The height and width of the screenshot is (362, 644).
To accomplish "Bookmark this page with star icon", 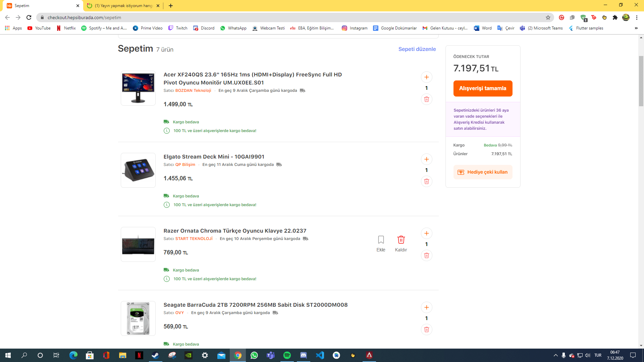I will pos(548,17).
